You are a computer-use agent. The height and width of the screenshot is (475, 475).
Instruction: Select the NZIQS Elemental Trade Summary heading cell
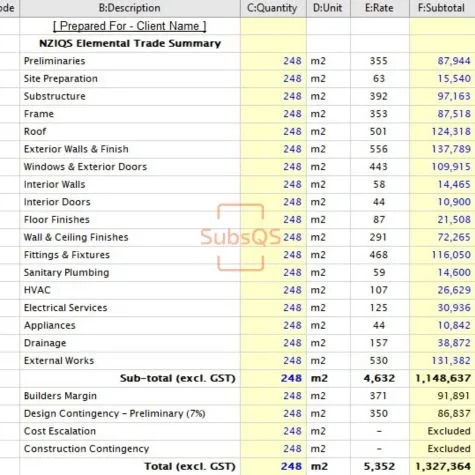(130, 43)
